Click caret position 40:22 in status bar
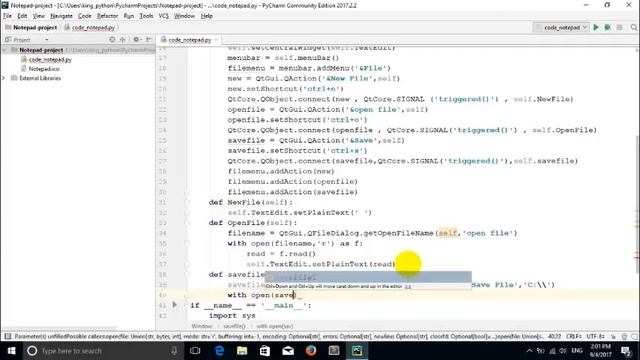Screen dimensions: 640x360 (x=554, y=336)
